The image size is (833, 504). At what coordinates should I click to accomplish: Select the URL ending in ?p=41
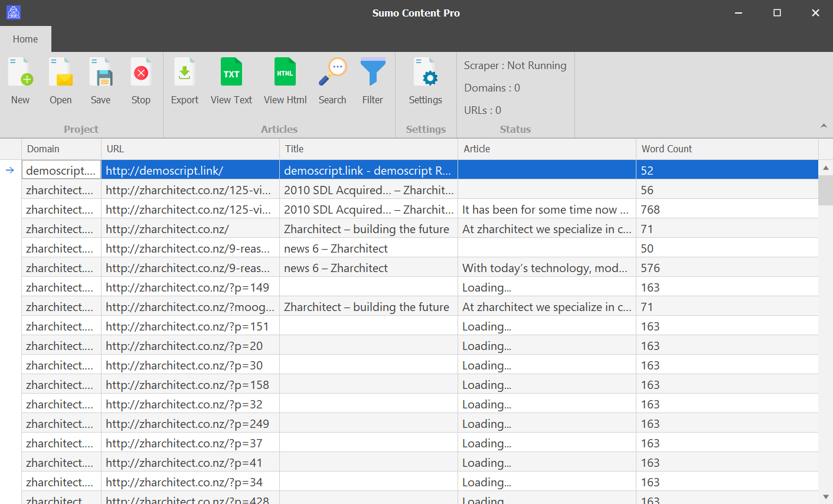[x=190, y=463]
